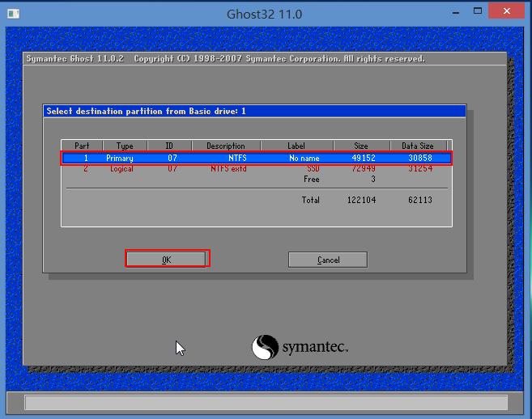The height and width of the screenshot is (419, 532).
Task: Click the total size value 122104
Action: click(361, 200)
